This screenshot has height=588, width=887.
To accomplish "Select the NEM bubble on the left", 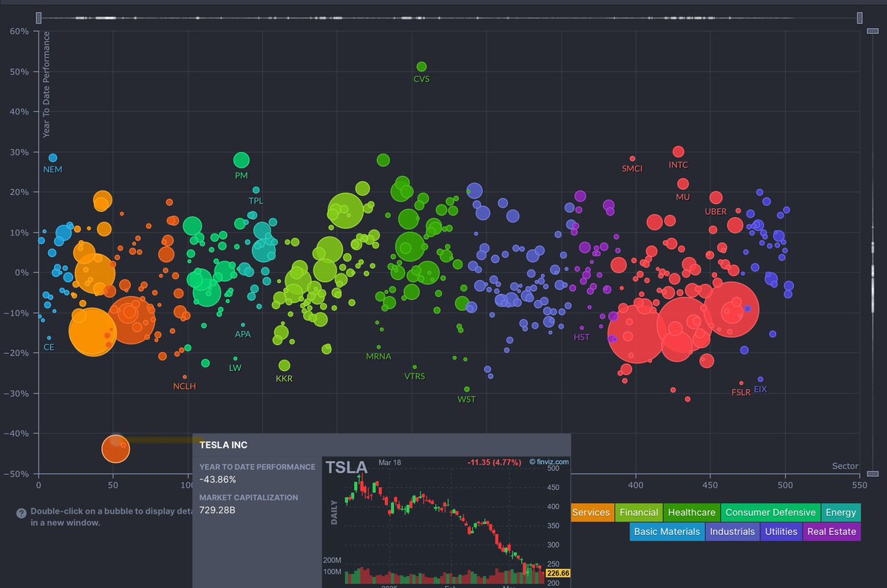I will click(x=52, y=157).
